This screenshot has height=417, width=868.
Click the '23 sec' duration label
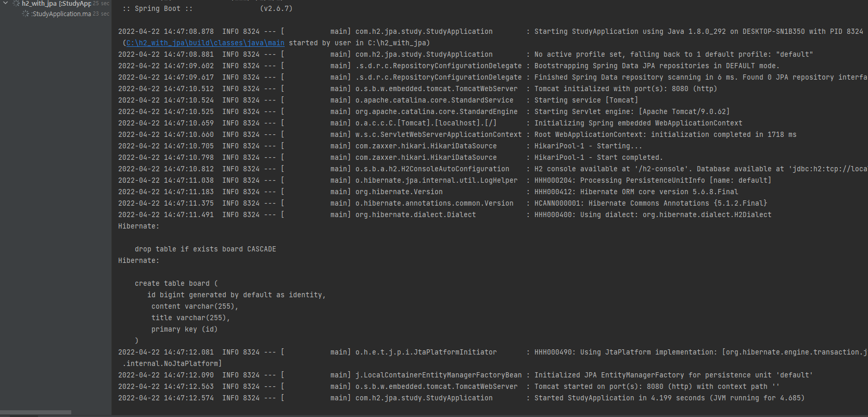click(x=101, y=14)
